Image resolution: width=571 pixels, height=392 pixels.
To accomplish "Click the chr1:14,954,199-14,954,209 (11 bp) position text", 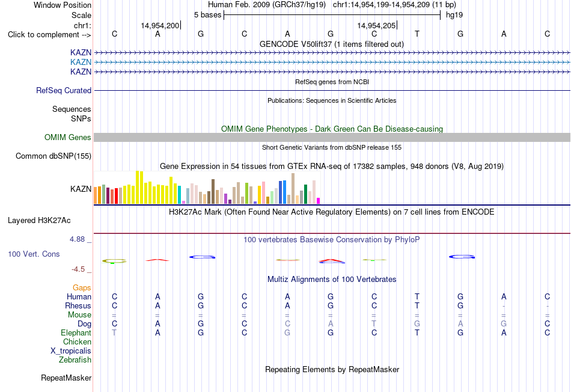I will pos(394,5).
